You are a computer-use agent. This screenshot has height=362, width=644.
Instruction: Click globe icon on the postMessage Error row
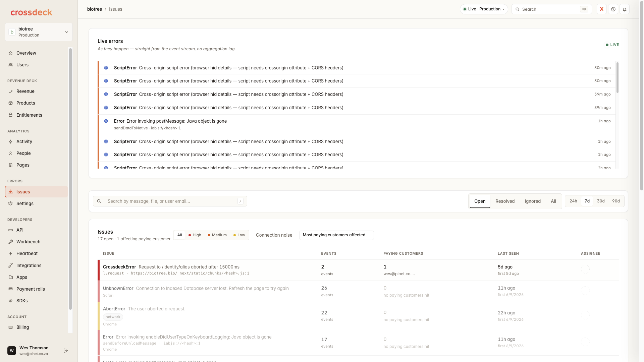(x=106, y=121)
